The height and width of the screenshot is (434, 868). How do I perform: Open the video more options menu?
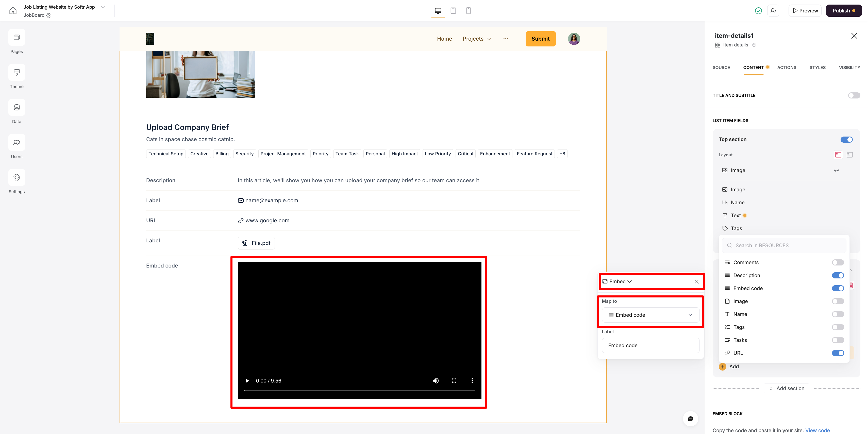[x=472, y=380]
